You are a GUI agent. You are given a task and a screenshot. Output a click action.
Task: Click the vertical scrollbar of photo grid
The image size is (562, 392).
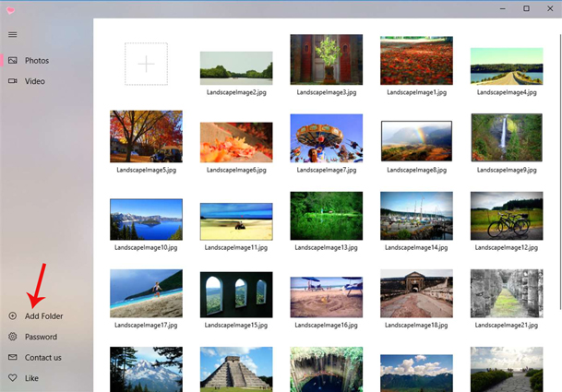point(560,172)
